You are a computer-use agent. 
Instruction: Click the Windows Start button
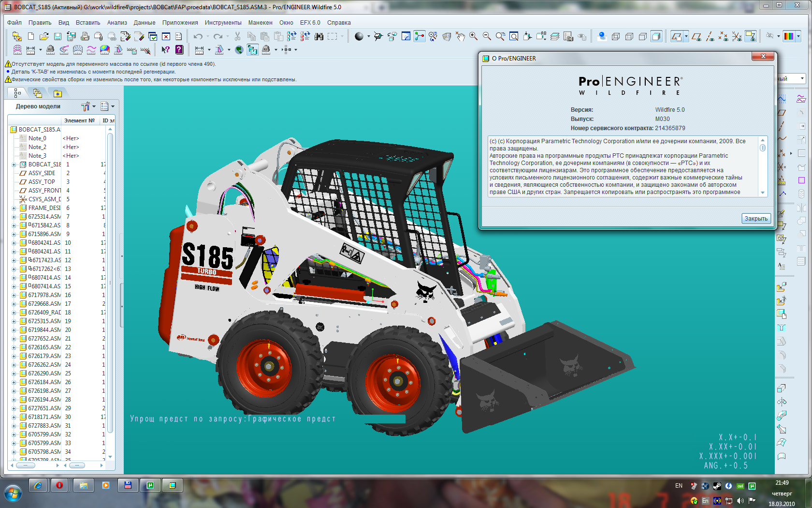coord(13,494)
